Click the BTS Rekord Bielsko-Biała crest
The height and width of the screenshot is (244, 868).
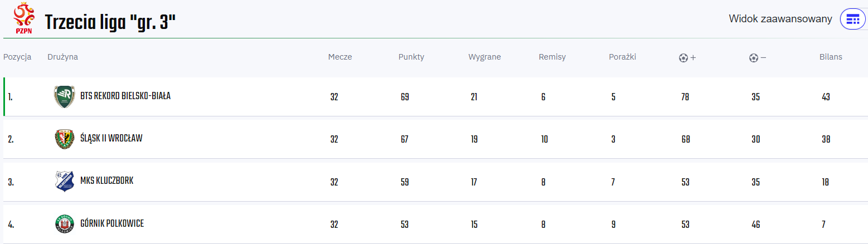[x=65, y=96]
